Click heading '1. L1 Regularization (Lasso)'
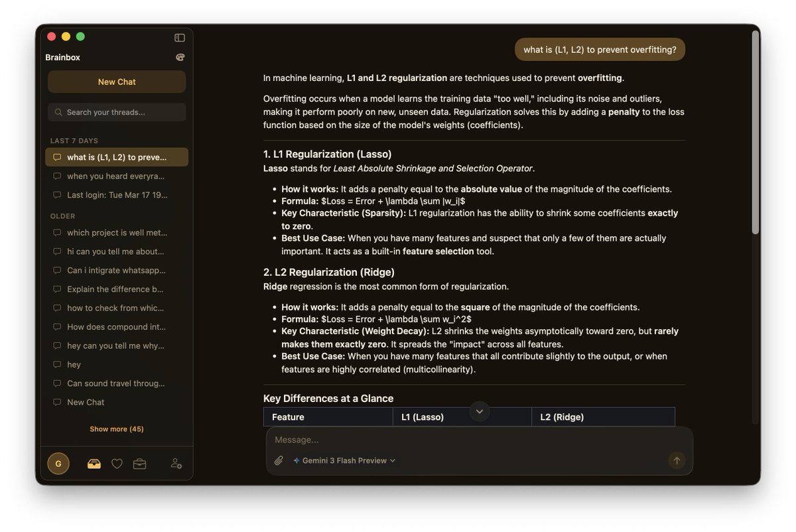 328,154
